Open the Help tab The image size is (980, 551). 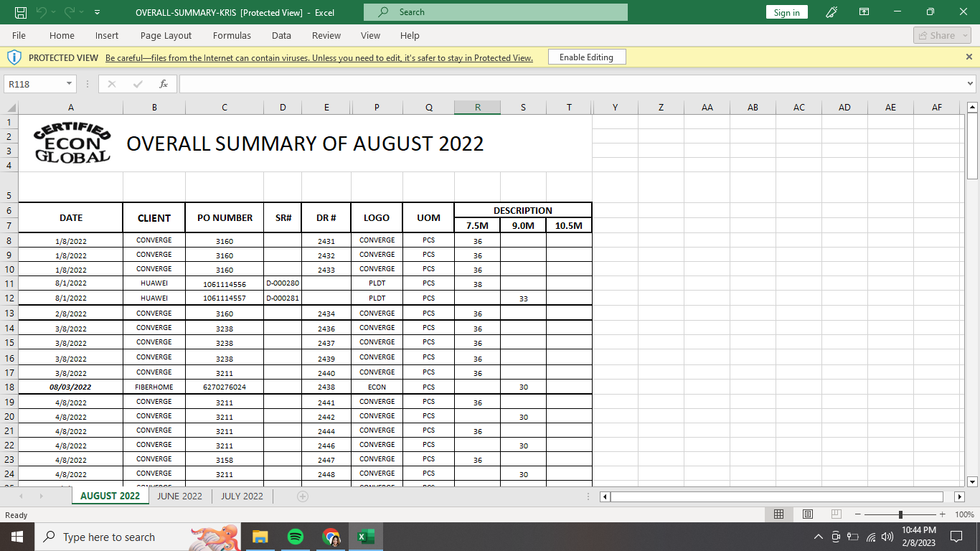(x=410, y=35)
